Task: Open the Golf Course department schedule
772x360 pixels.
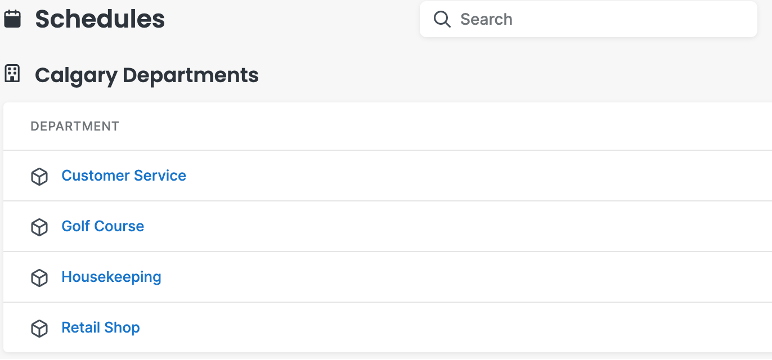Action: (x=102, y=227)
